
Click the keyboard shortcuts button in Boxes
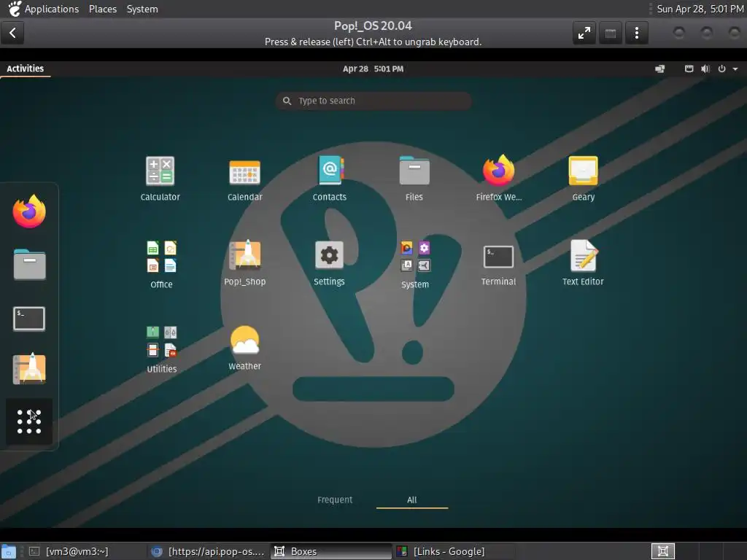pyautogui.click(x=611, y=33)
